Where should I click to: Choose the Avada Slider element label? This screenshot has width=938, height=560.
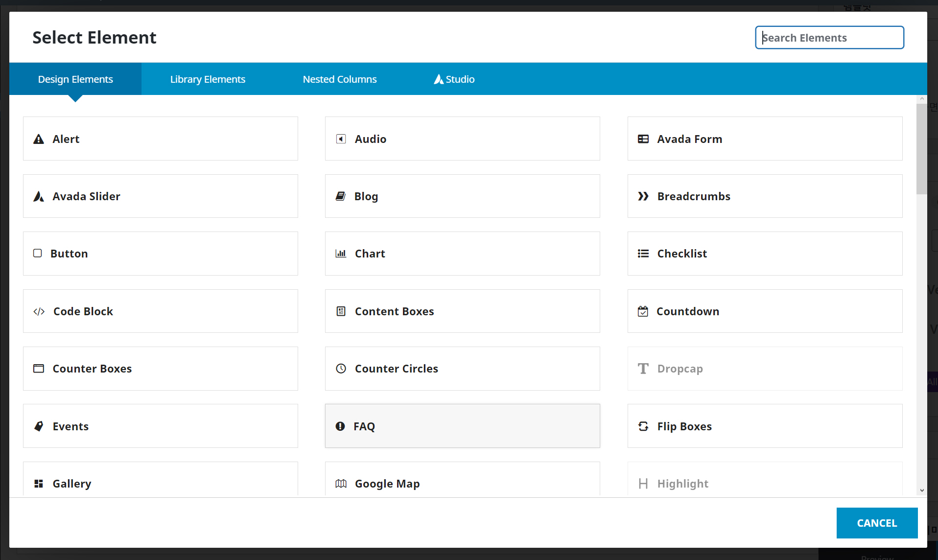(86, 196)
